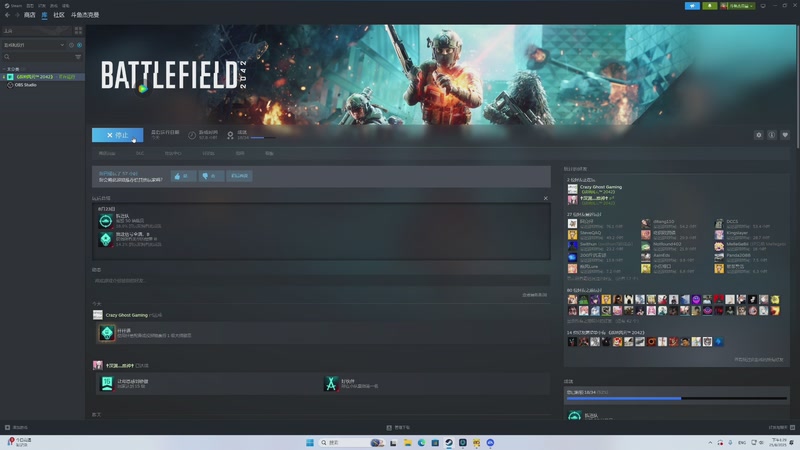This screenshot has height=450, width=800.
Task: Toggle library grid view icon in sidebar
Action: [78, 31]
